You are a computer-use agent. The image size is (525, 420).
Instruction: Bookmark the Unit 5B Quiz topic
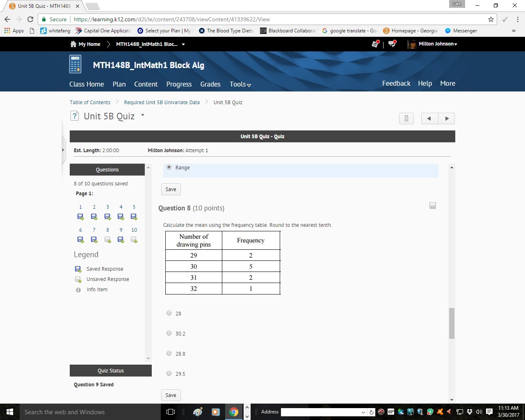click(x=406, y=119)
